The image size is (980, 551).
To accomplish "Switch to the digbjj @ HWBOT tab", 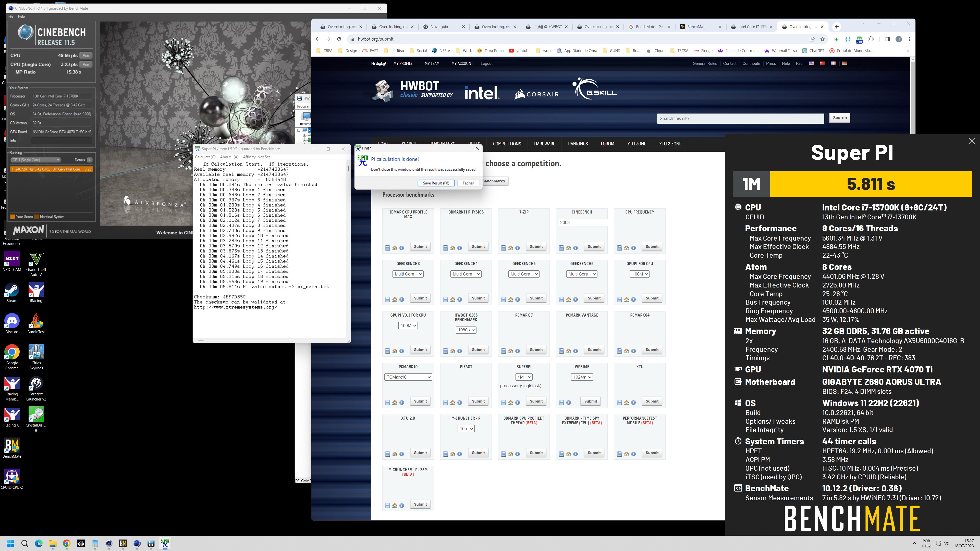I will pos(546,27).
